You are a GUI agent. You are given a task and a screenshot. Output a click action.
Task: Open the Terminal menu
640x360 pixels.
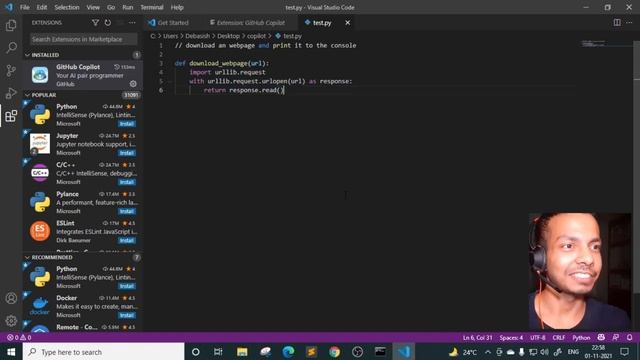(x=152, y=7)
